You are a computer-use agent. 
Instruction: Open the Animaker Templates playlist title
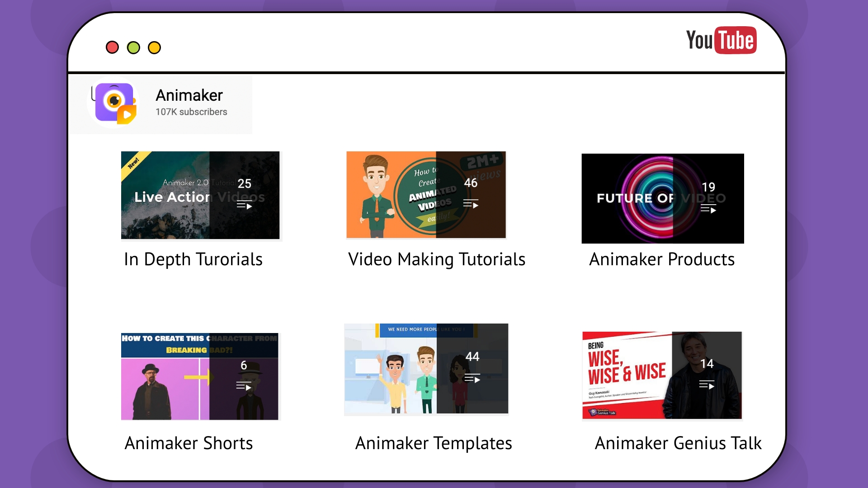[434, 443]
